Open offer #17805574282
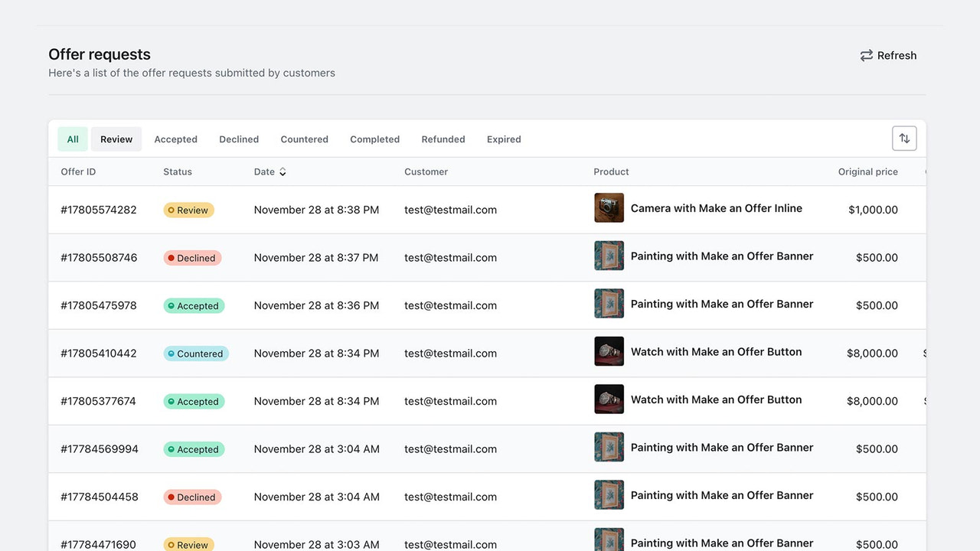 [x=98, y=209]
